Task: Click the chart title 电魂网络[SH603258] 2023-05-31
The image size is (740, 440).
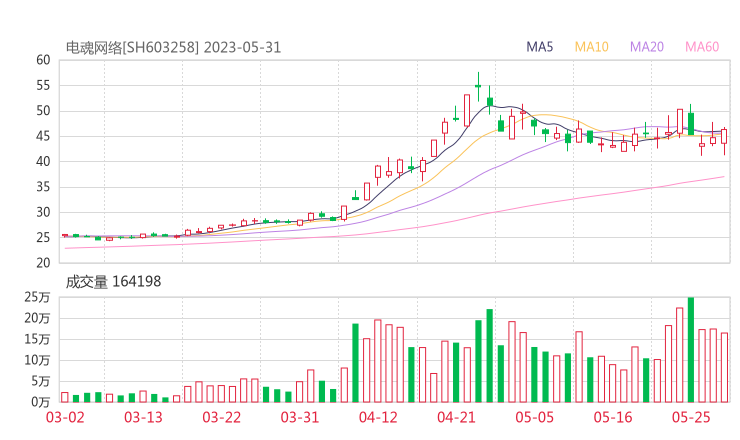Action: pyautogui.click(x=173, y=48)
